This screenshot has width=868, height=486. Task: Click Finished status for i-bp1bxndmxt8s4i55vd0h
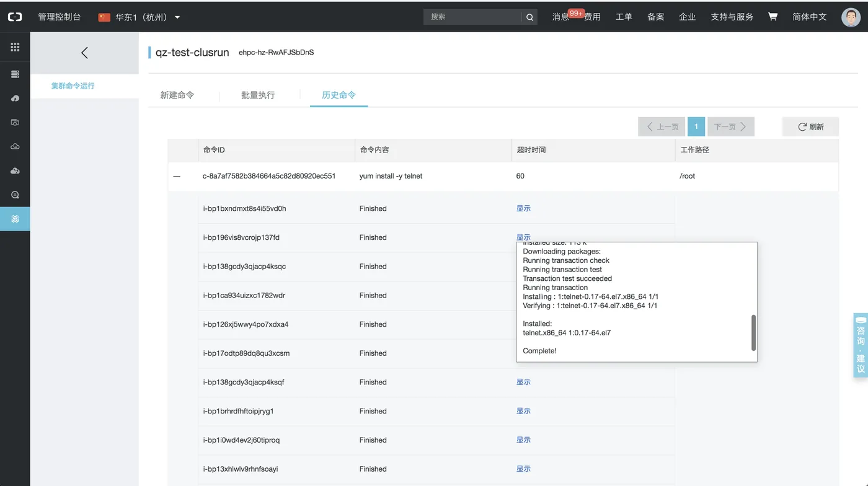tap(373, 209)
